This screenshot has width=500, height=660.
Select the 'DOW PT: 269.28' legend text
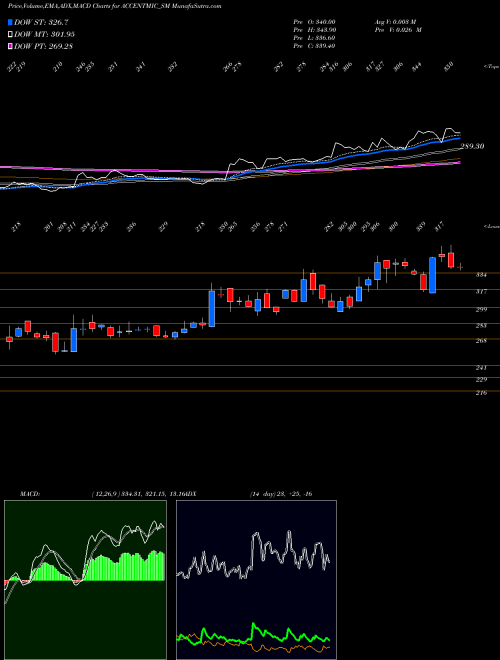pos(44,46)
